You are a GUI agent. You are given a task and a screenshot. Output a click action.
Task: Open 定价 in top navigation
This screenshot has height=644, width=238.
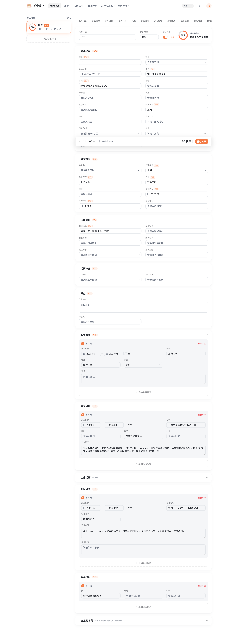point(66,6)
